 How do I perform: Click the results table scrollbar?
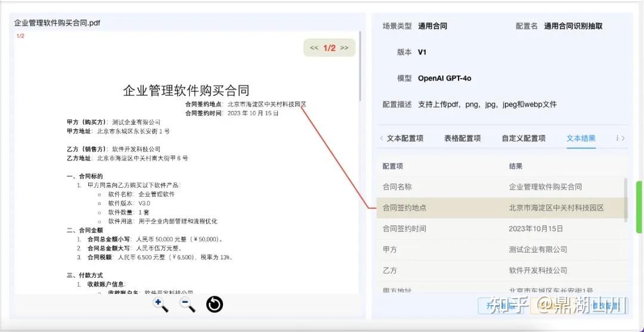click(626, 200)
